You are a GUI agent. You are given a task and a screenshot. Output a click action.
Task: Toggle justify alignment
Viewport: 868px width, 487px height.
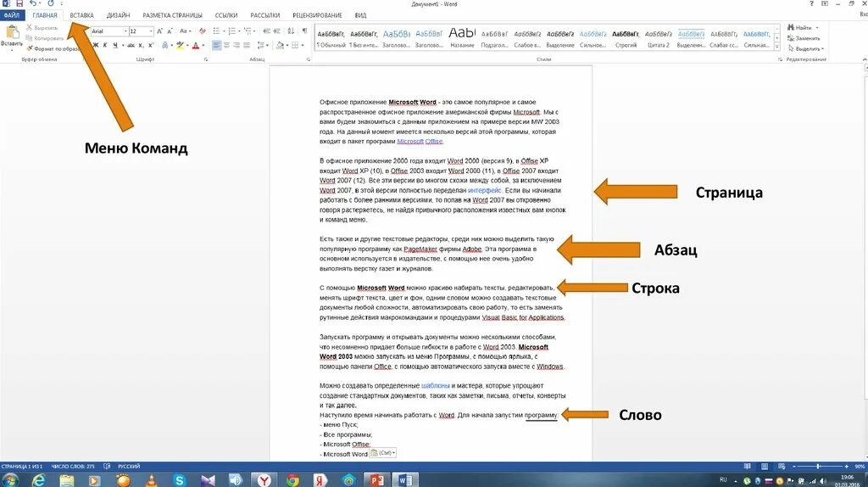(x=247, y=46)
